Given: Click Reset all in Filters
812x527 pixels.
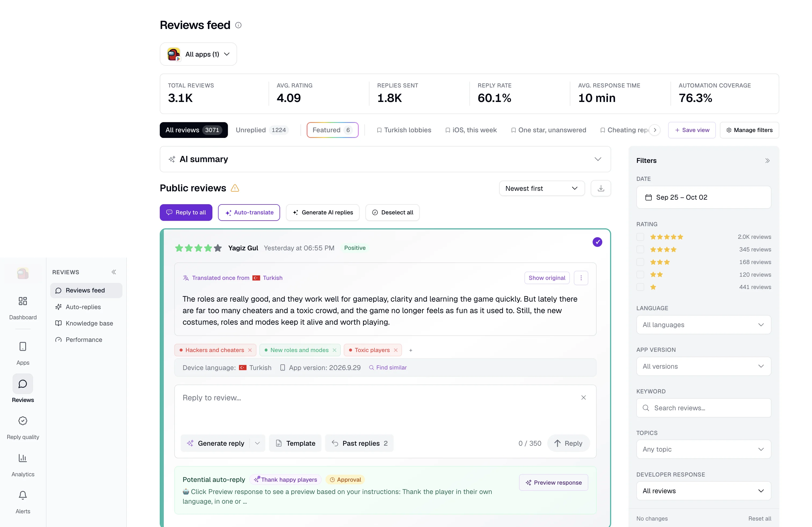Looking at the screenshot, I should pyautogui.click(x=759, y=518).
